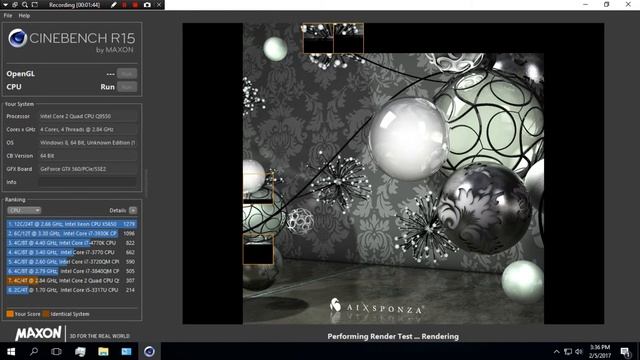Click the Cinebench taskbar icon

click(149, 351)
